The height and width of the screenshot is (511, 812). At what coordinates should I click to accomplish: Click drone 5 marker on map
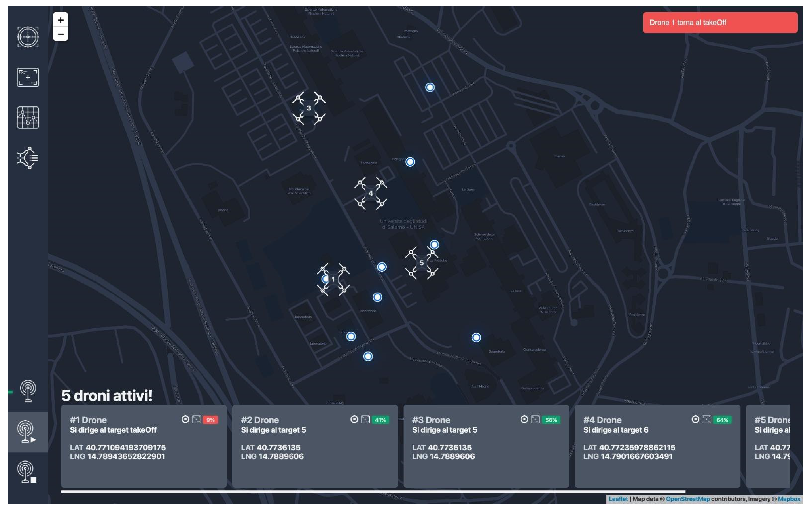tap(421, 263)
